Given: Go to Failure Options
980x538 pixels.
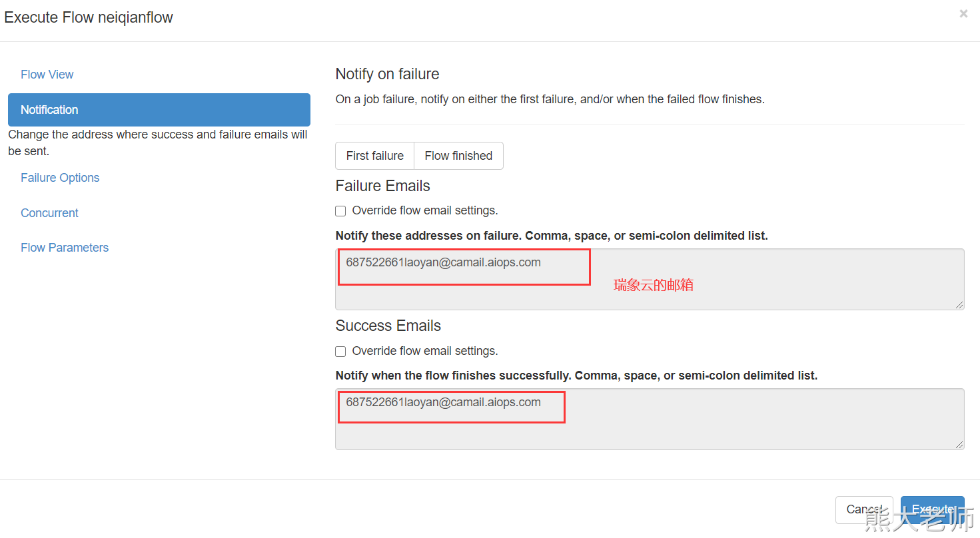Looking at the screenshot, I should point(60,178).
